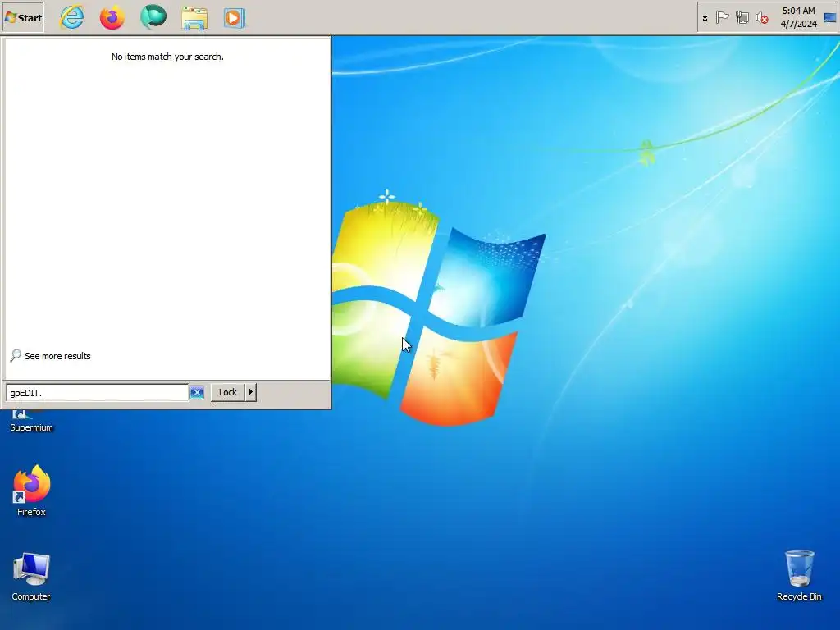
Task: Click the Lock button
Action: (228, 392)
